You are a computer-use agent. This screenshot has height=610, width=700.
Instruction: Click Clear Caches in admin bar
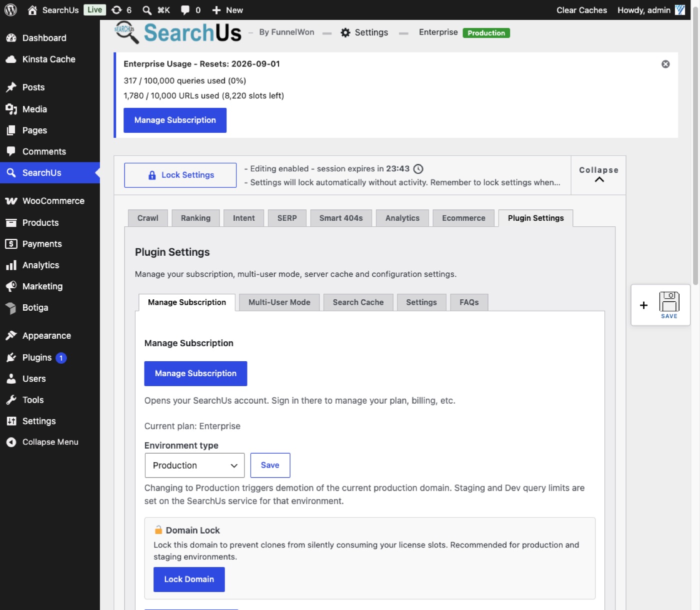(582, 10)
